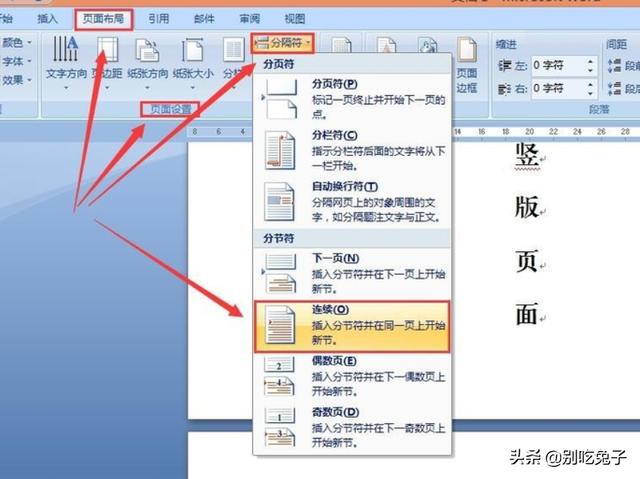
Task: Click the 分页符 section header in menu
Action: pyautogui.click(x=278, y=64)
